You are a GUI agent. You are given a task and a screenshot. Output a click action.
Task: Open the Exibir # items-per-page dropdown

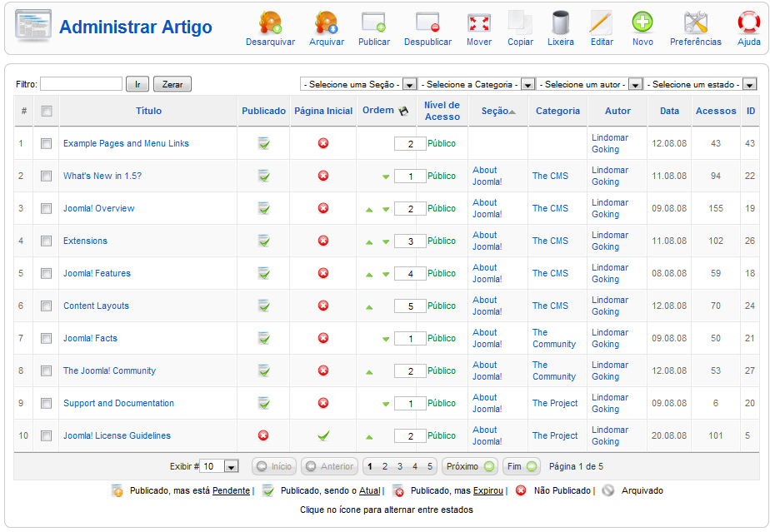tap(219, 466)
